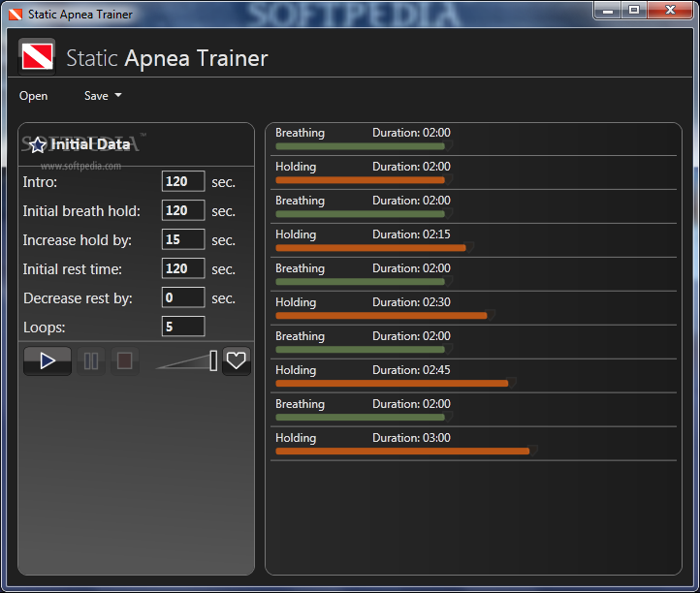The width and height of the screenshot is (700, 593).
Task: Open the Save menu
Action: pyautogui.click(x=96, y=96)
